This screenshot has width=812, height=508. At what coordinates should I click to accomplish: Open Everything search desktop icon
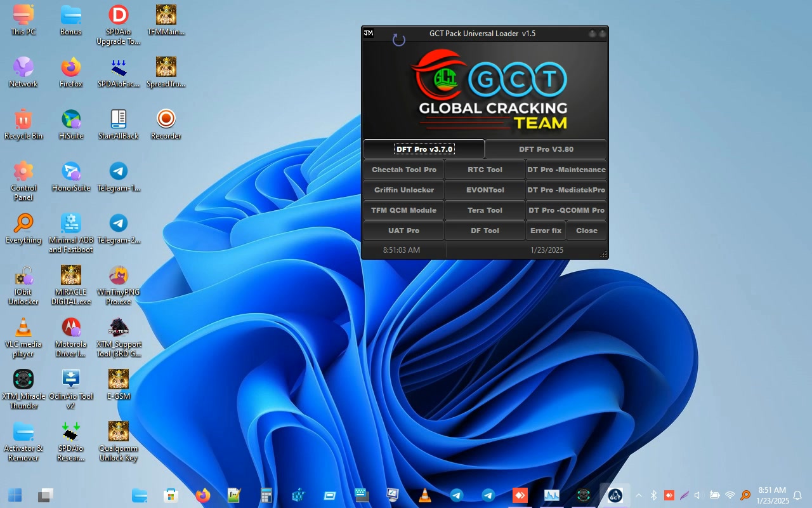23,229
